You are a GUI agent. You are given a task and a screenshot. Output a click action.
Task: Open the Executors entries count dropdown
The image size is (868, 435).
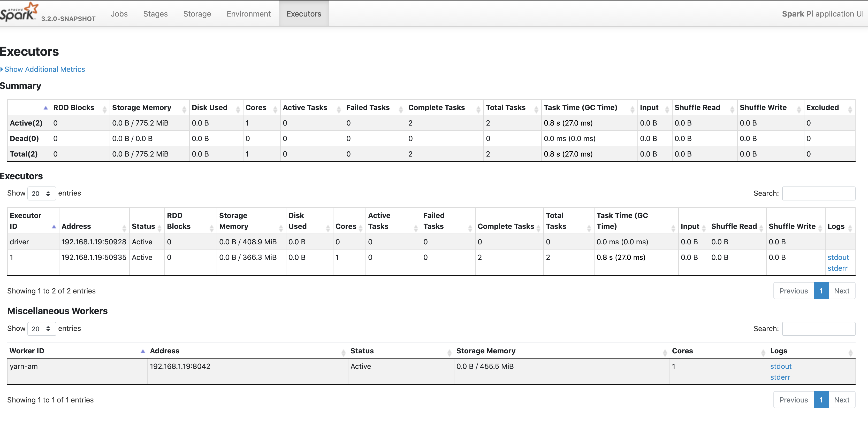coord(41,193)
